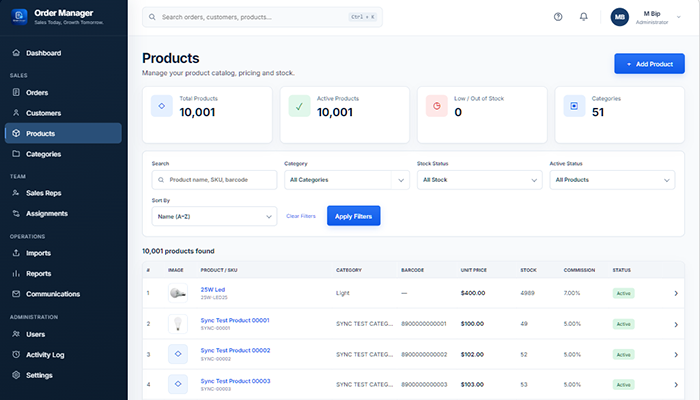Click the Imports upload icon
This screenshot has height=400, width=700.
16,253
